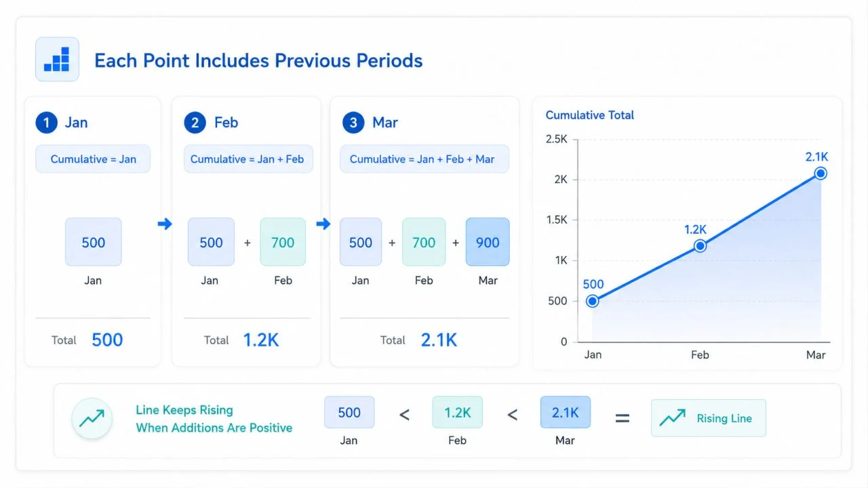This screenshot has width=868, height=488.
Task: Click the stacked bar chart header icon
Action: pos(57,60)
